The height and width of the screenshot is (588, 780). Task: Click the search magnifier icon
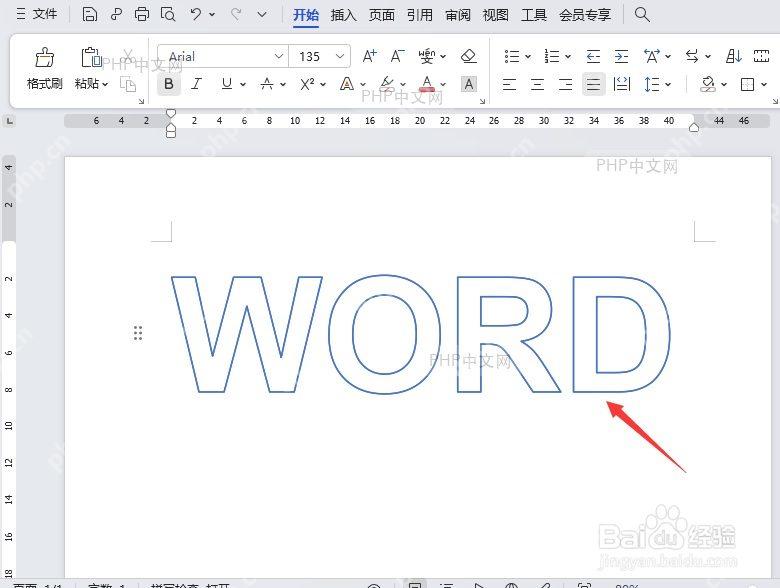[642, 14]
